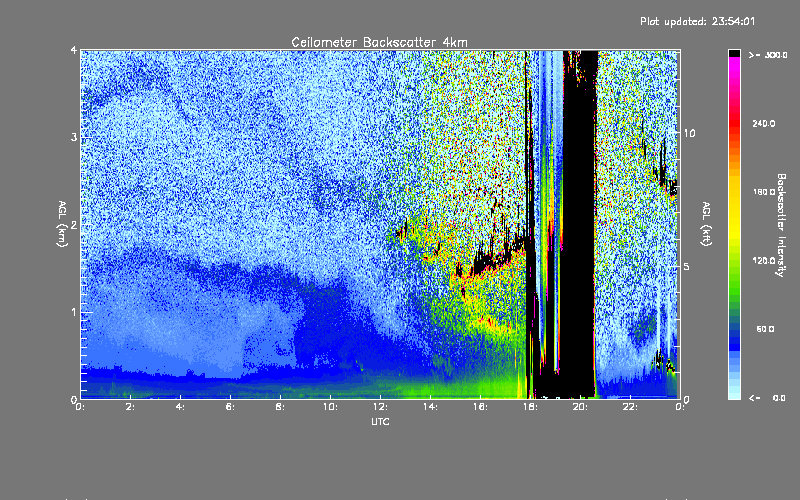This screenshot has height=500, width=800.
Task: Click the wide black saturated column near 20 UTC
Action: tap(580, 223)
